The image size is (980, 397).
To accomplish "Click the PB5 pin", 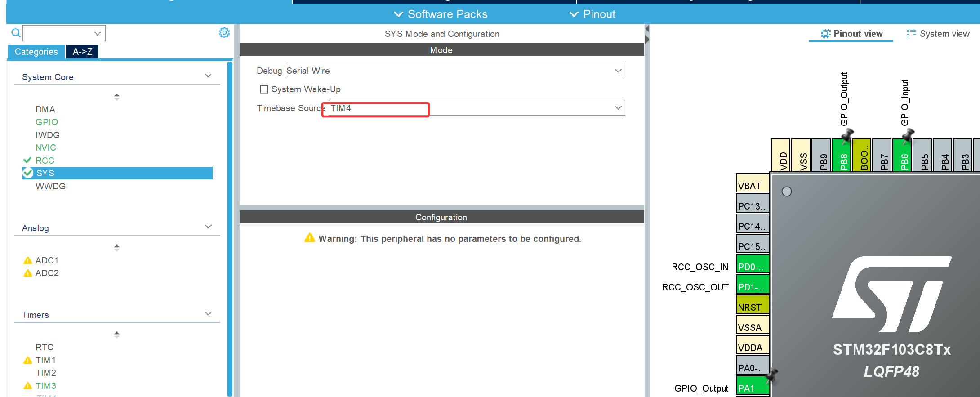I will pyautogui.click(x=922, y=155).
